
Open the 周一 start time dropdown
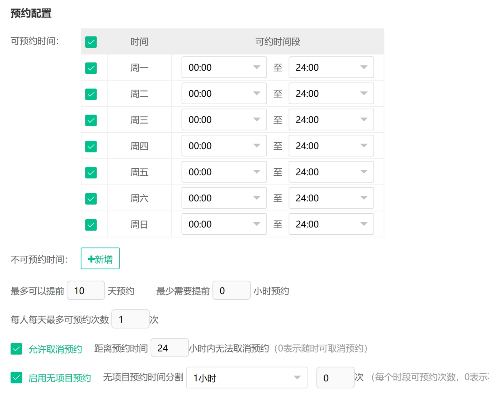tap(224, 67)
